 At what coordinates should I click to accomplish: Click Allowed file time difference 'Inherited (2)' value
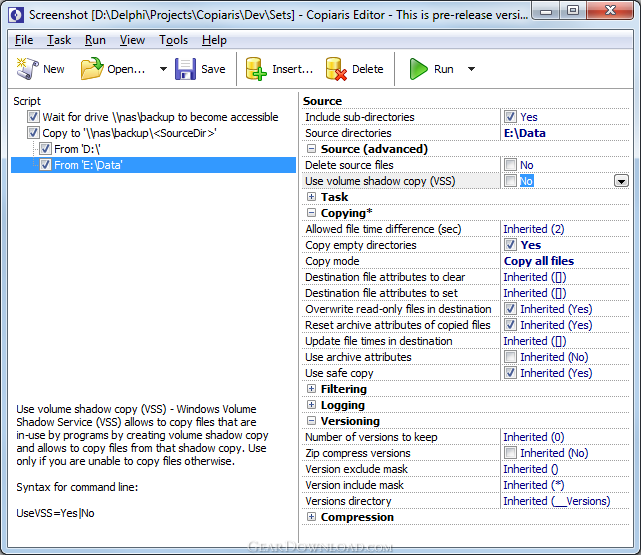point(533,229)
